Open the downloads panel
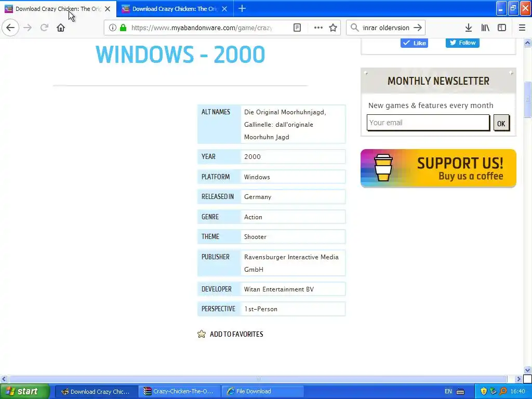This screenshot has width=532, height=399. coord(469,28)
